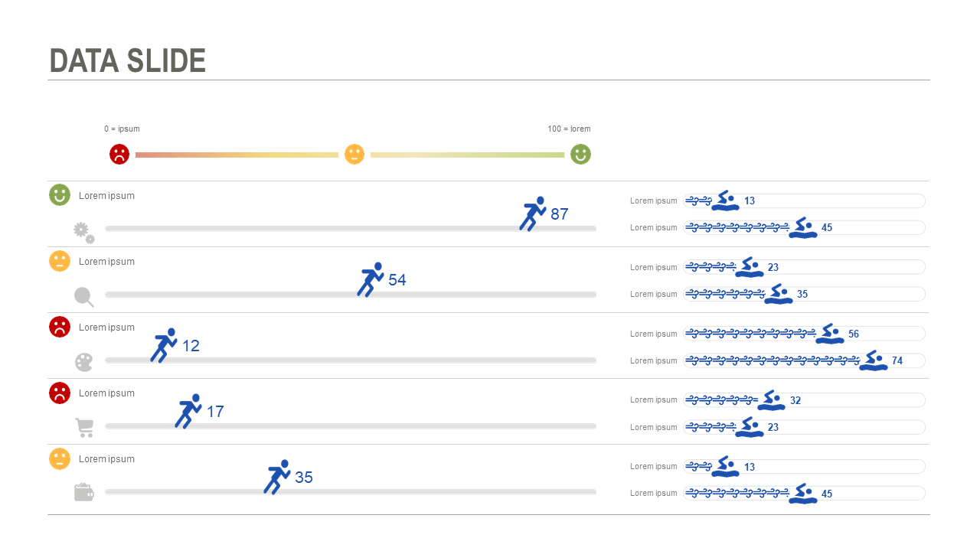The width and height of the screenshot is (980, 551).
Task: Click the swimmer icon next to 74
Action: [873, 360]
